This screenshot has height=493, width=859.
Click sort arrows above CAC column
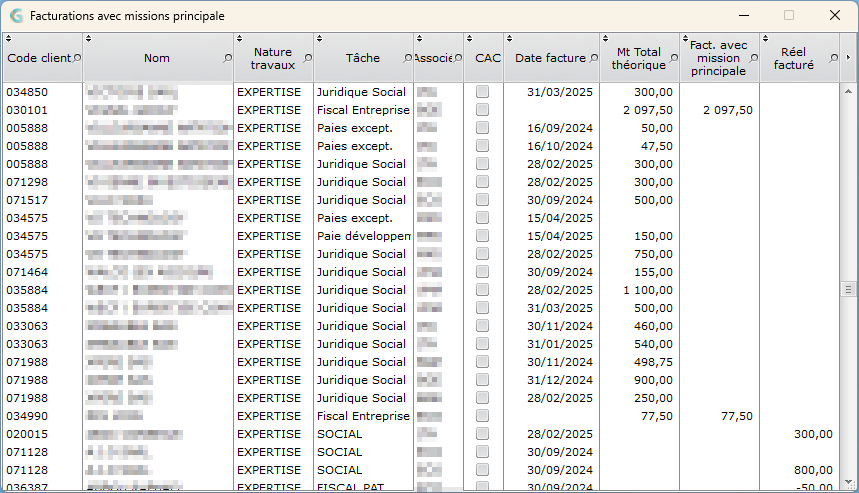click(469, 38)
